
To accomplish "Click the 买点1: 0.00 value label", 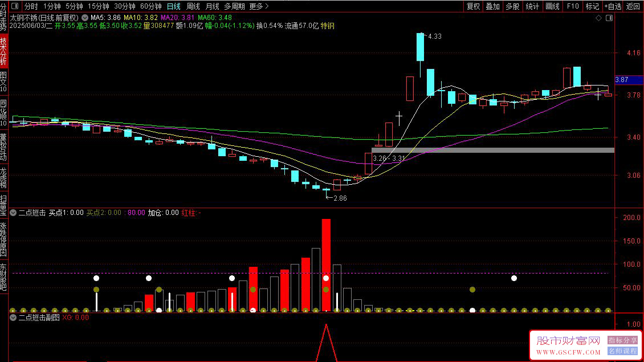I will [x=66, y=213].
